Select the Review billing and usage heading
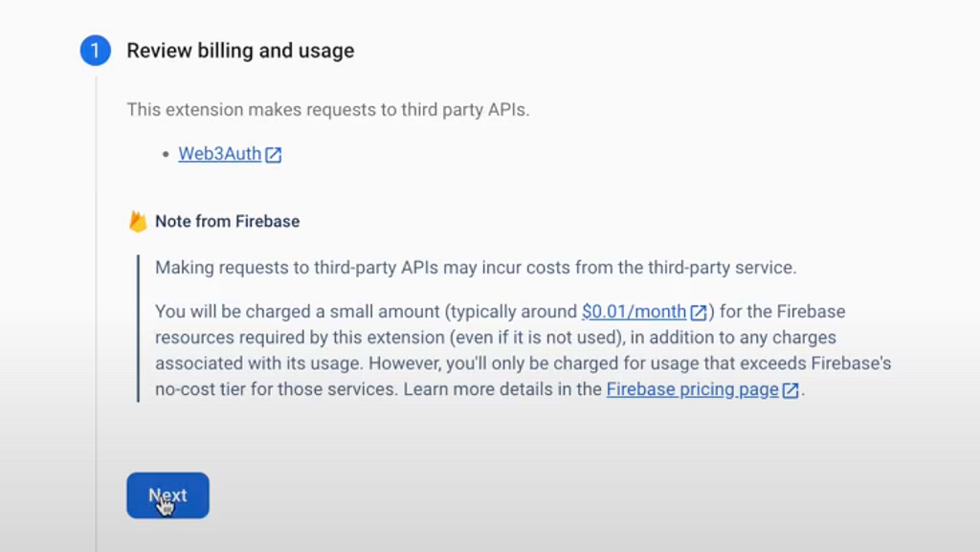Screen dimensions: 980x552 [240, 51]
